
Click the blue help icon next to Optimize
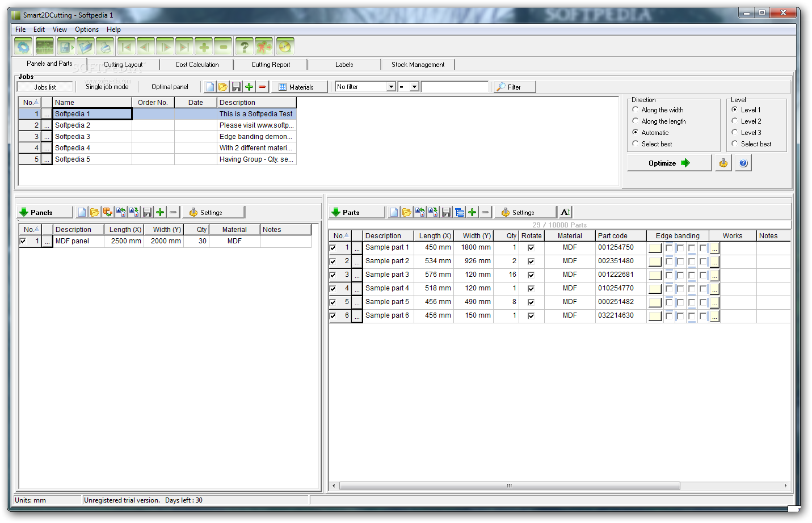tap(743, 163)
